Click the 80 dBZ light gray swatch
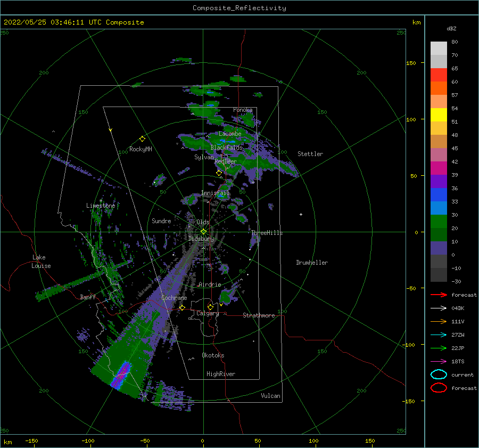This screenshot has height=448, width=479. pos(439,48)
